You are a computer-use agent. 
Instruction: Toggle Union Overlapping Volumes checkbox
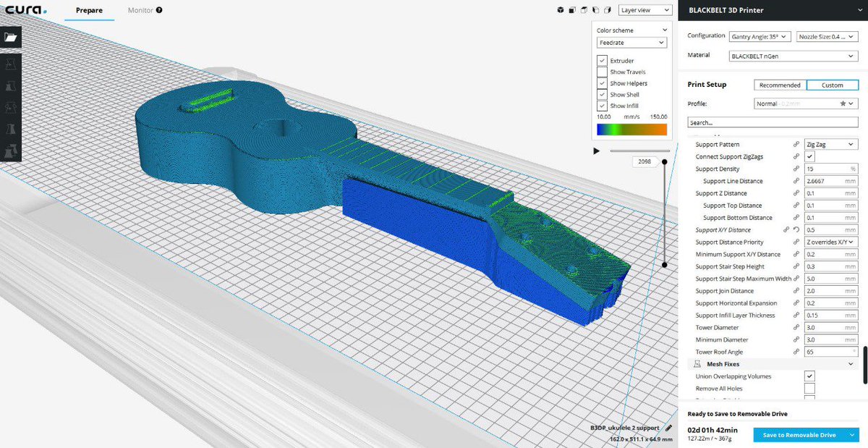[x=809, y=376]
